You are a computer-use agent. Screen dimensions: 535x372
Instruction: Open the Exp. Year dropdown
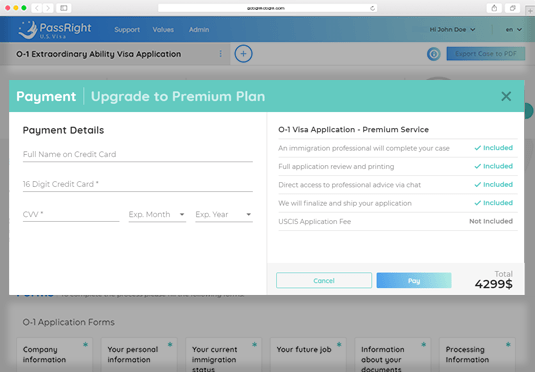point(224,215)
